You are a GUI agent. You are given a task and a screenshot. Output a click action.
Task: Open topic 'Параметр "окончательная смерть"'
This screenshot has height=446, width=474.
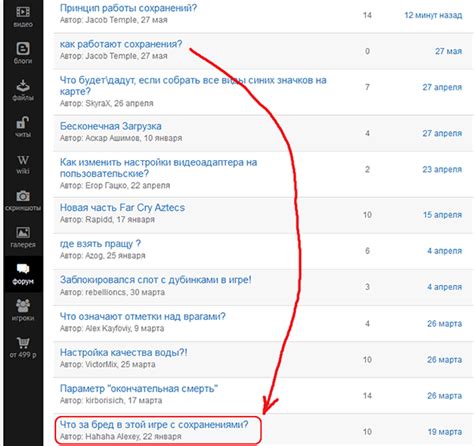[x=139, y=388]
